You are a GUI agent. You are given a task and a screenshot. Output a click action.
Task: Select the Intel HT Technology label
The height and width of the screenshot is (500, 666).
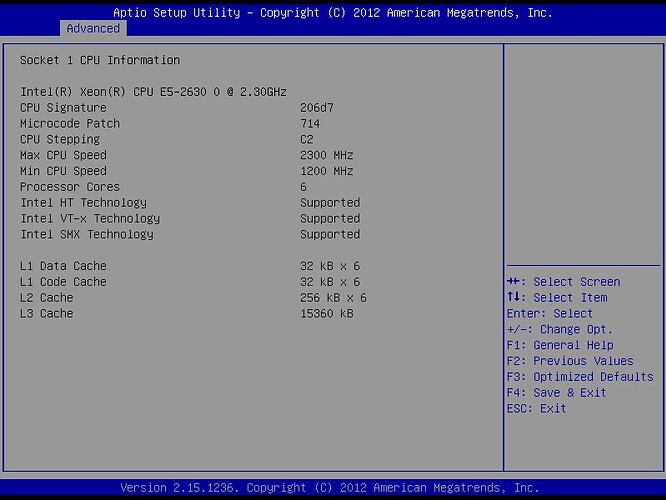pos(83,203)
